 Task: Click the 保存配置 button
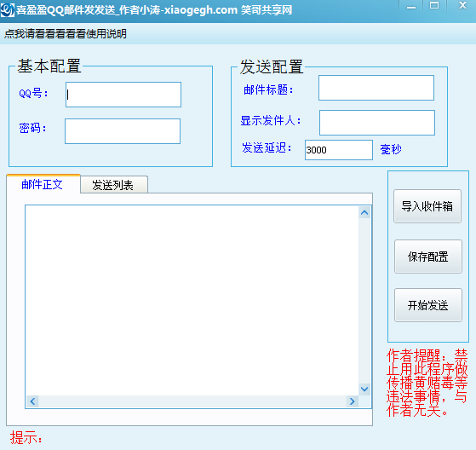428,257
